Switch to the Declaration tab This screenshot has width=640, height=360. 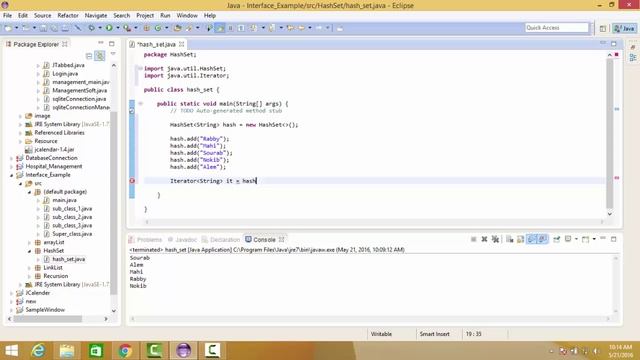[x=221, y=240]
